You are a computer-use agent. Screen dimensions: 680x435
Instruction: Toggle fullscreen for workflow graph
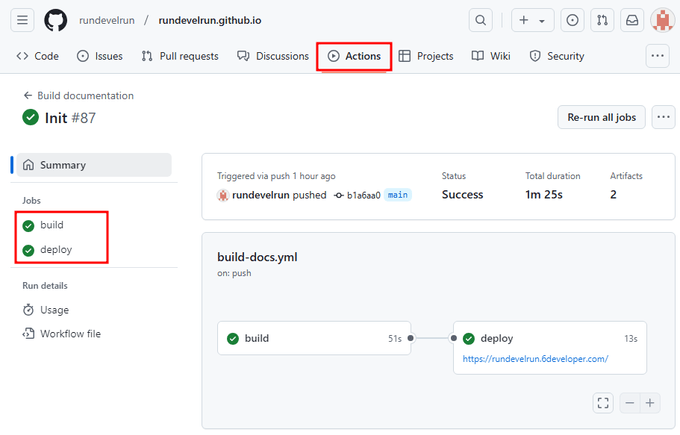602,403
